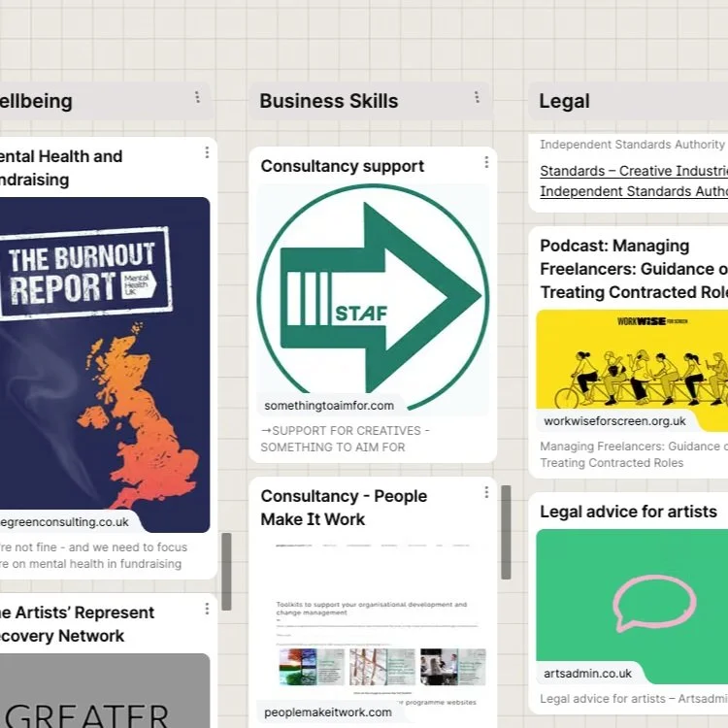Image resolution: width=728 pixels, height=728 pixels.
Task: Open the Wellbeing column options menu
Action: click(197, 97)
